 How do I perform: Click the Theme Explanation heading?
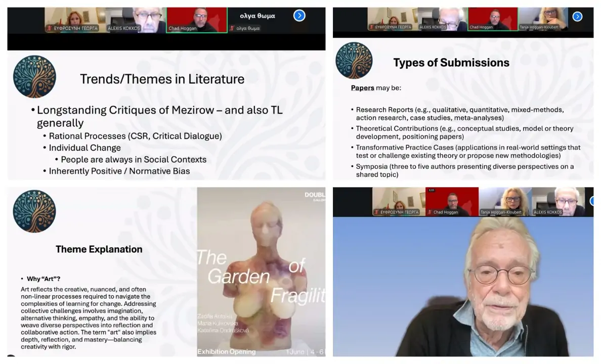pos(99,249)
